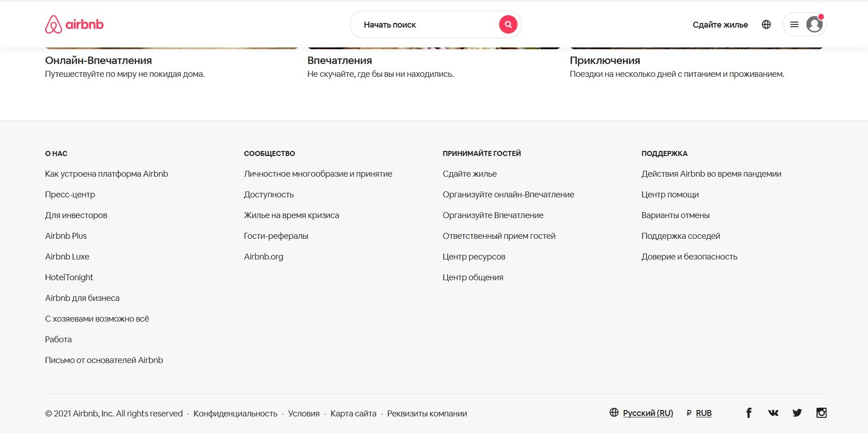This screenshot has width=868, height=433.
Task: Open Организуйте онлайн-Впечатление link
Action: tap(508, 195)
